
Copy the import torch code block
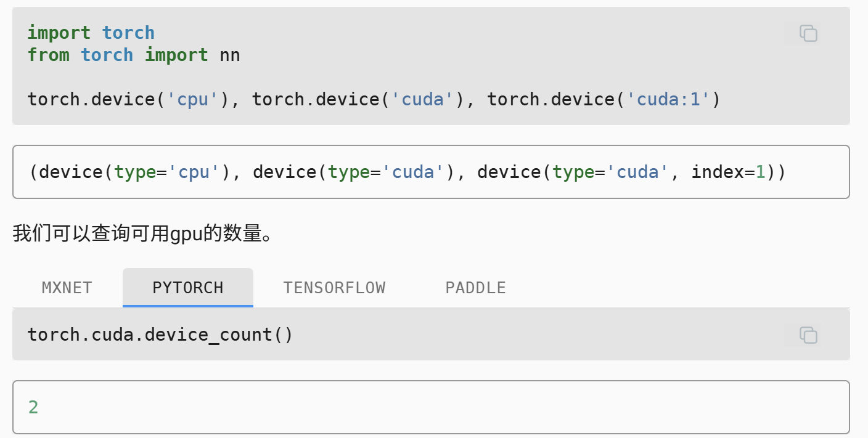point(808,33)
